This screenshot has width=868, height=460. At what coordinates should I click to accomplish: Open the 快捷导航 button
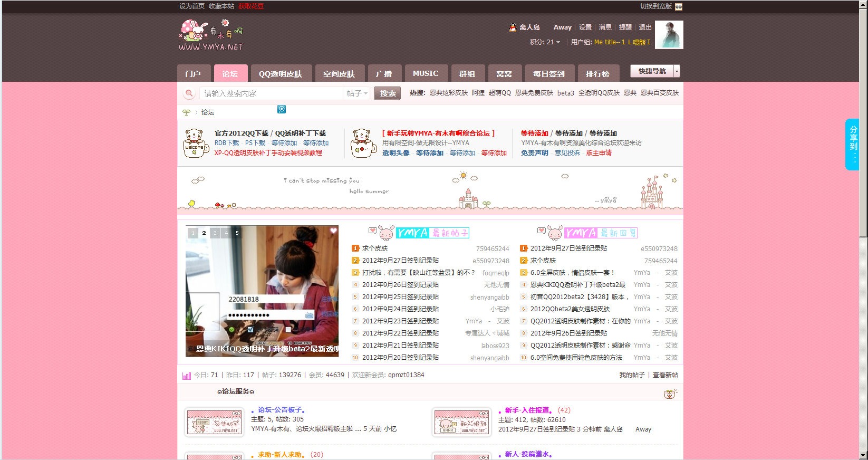click(x=652, y=71)
